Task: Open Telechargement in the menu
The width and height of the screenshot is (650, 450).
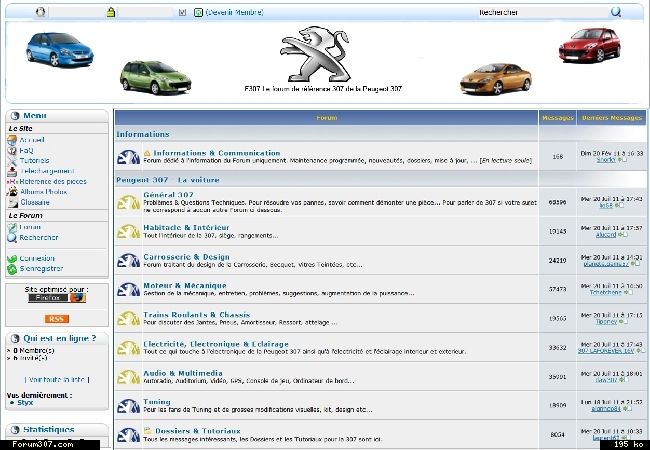Action: coord(47,171)
